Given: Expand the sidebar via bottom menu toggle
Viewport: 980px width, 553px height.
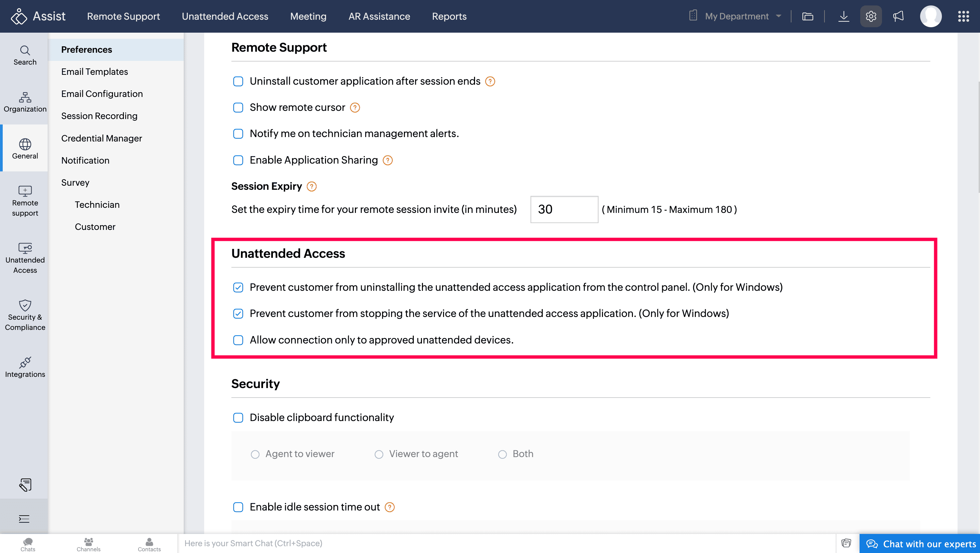Looking at the screenshot, I should 24,519.
